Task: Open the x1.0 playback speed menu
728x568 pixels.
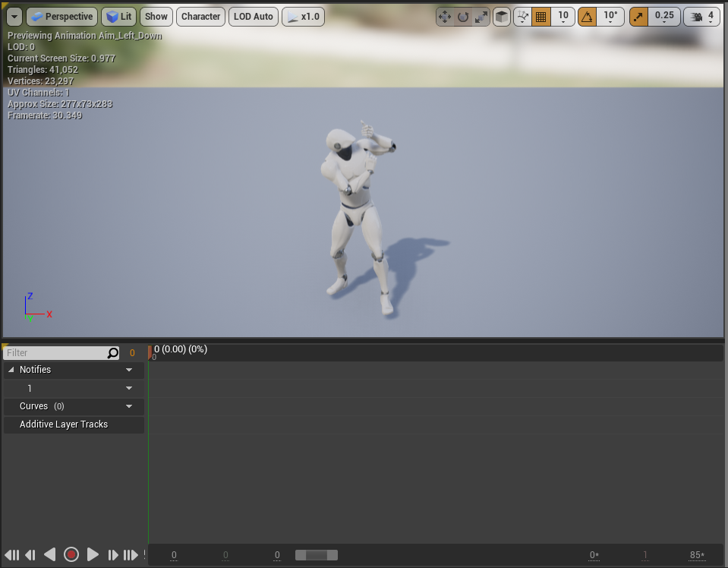Action: coord(303,17)
